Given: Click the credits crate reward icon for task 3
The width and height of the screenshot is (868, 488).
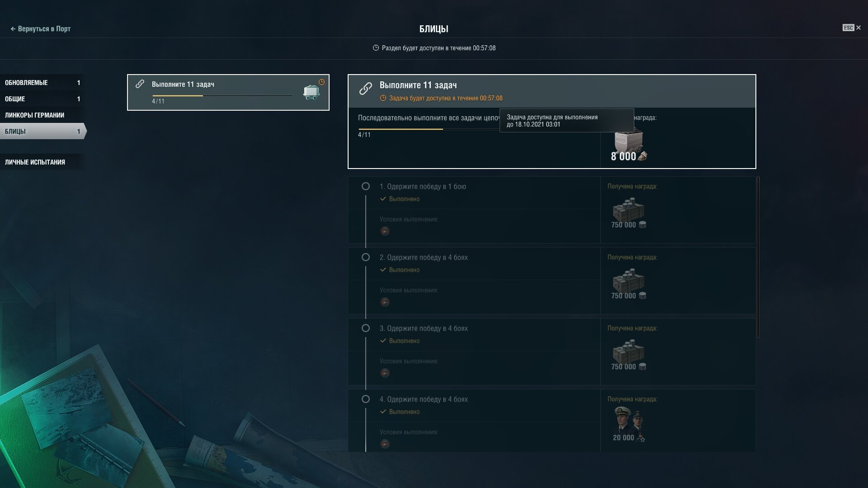Looking at the screenshot, I should point(628,351).
